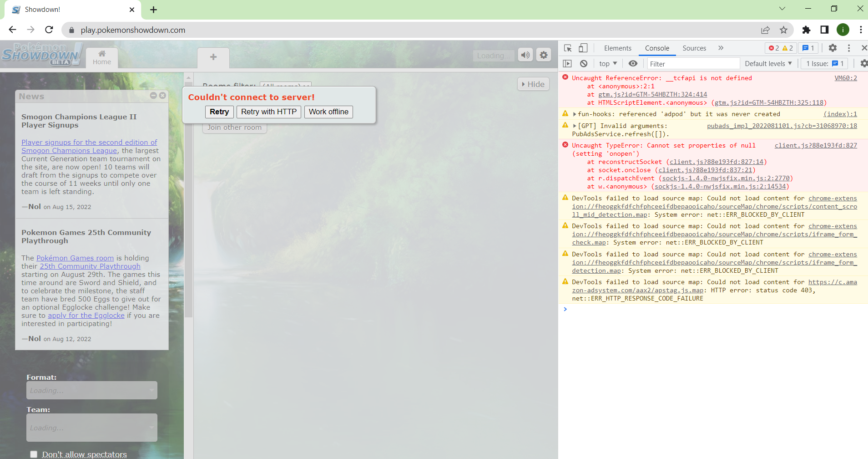Focus the console Filter field
The height and width of the screenshot is (459, 868).
click(693, 64)
